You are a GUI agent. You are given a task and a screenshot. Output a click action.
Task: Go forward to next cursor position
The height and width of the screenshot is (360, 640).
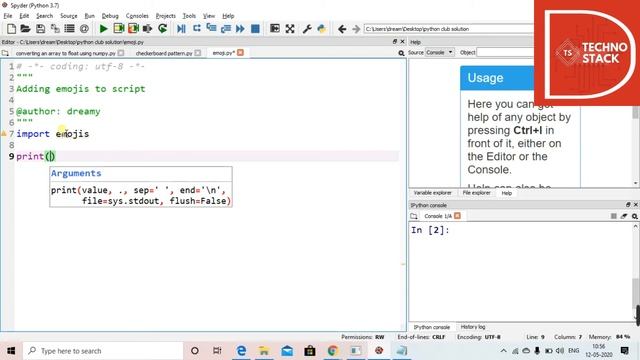pos(356,29)
